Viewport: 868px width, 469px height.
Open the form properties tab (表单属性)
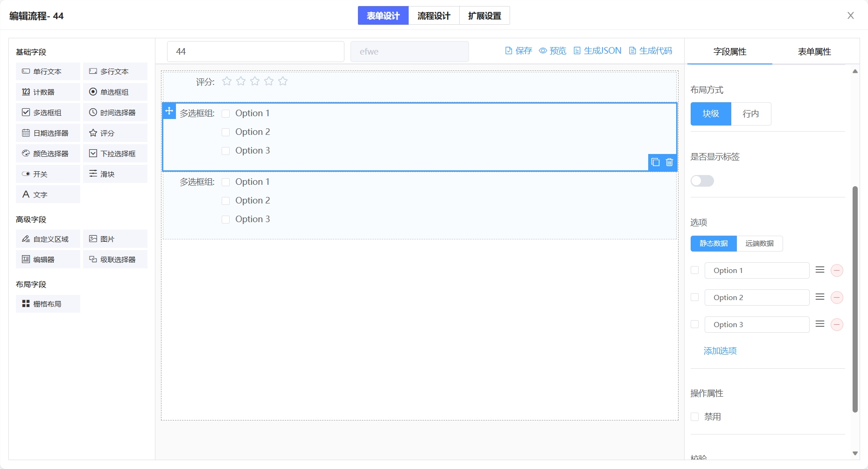(x=814, y=52)
